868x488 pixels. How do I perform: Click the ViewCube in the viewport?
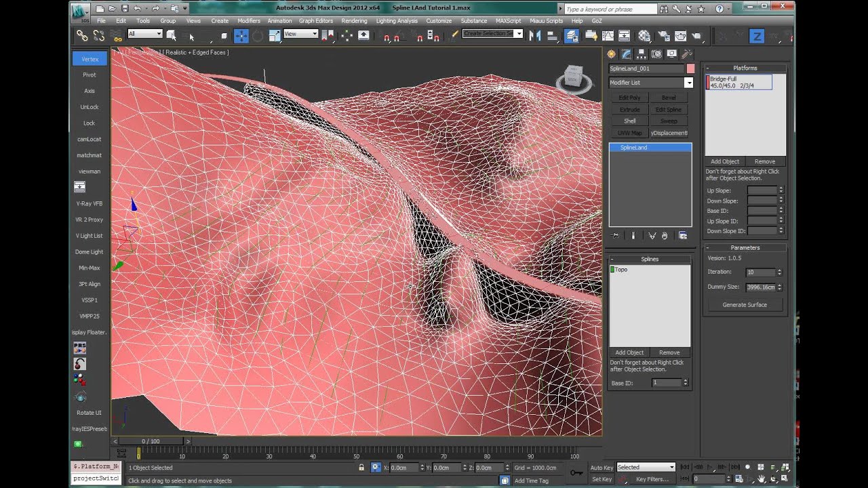coord(574,79)
